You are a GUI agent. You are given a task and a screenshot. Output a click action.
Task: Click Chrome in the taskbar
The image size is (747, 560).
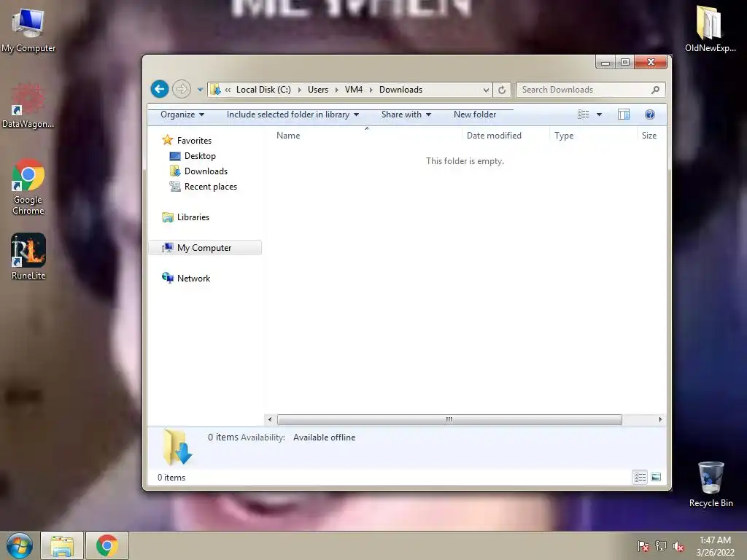(x=107, y=545)
